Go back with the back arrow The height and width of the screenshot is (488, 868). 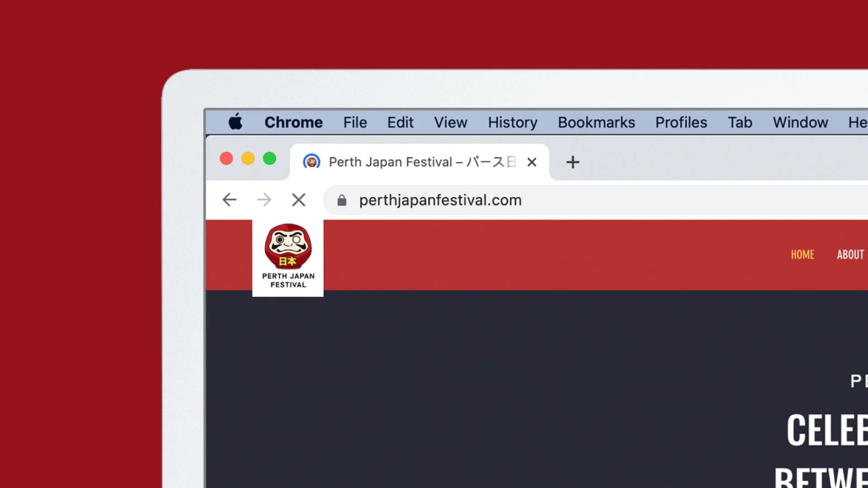tap(230, 200)
